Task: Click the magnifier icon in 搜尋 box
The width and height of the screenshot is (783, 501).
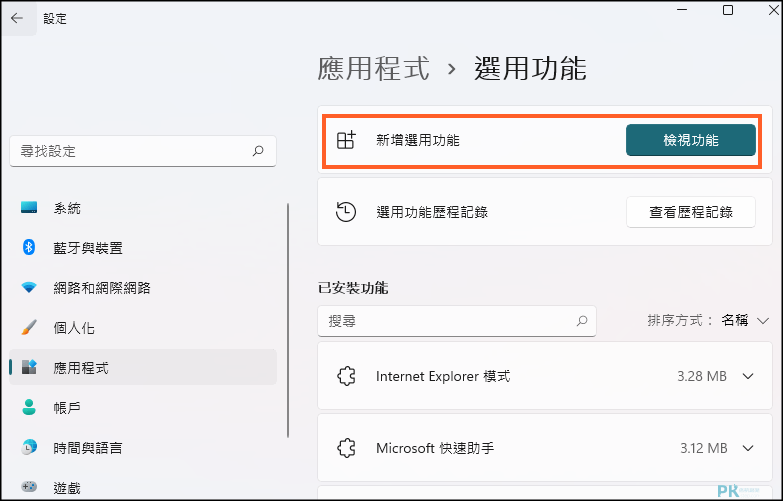Action: (x=582, y=321)
